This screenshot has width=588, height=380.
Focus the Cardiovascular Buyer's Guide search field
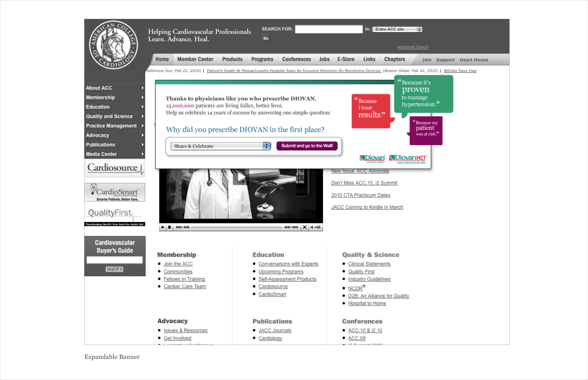coord(115,260)
